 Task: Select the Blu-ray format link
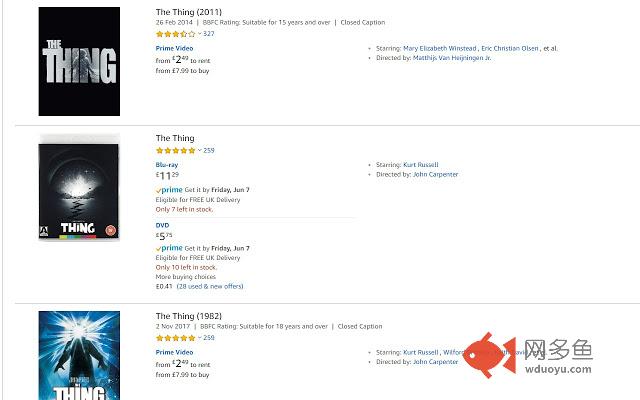coord(167,165)
